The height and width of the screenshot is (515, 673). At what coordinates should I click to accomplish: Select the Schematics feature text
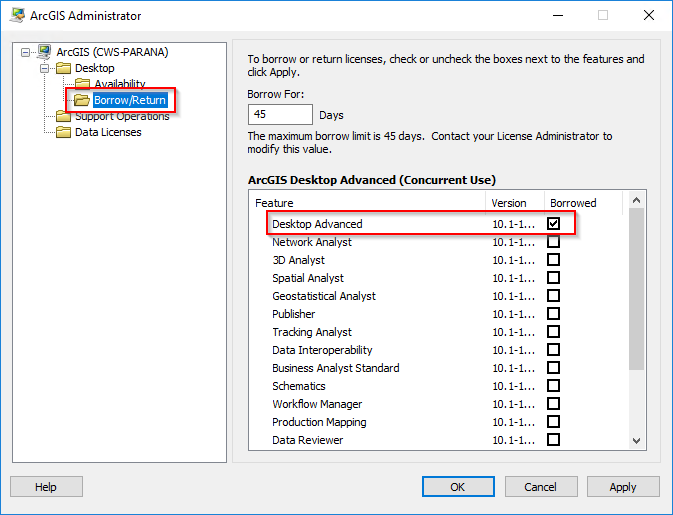click(x=299, y=386)
